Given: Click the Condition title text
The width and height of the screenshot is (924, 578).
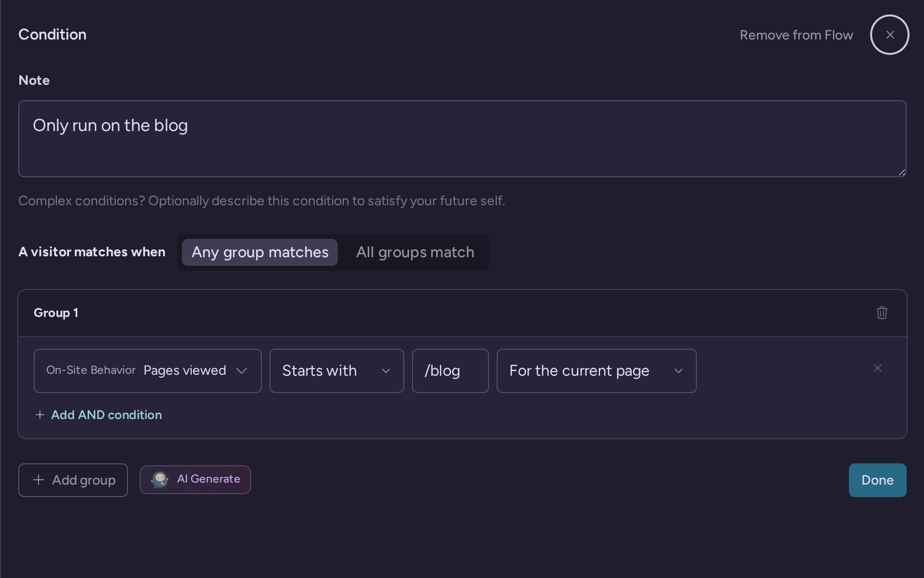Looking at the screenshot, I should [x=52, y=35].
